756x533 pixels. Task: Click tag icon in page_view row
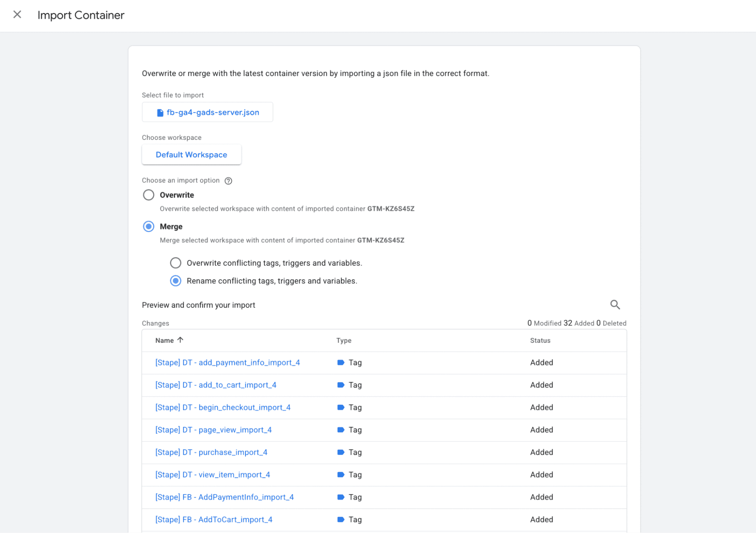click(x=341, y=430)
